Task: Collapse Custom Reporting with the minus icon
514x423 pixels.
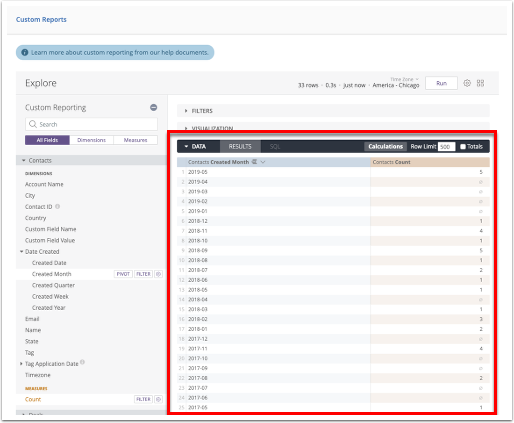Action: click(153, 107)
